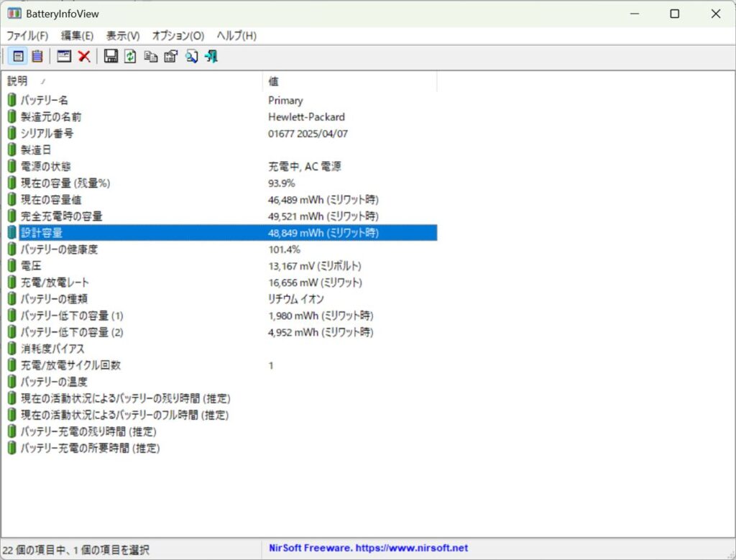Open the オプション(O) menu
736x560 pixels.
click(178, 35)
